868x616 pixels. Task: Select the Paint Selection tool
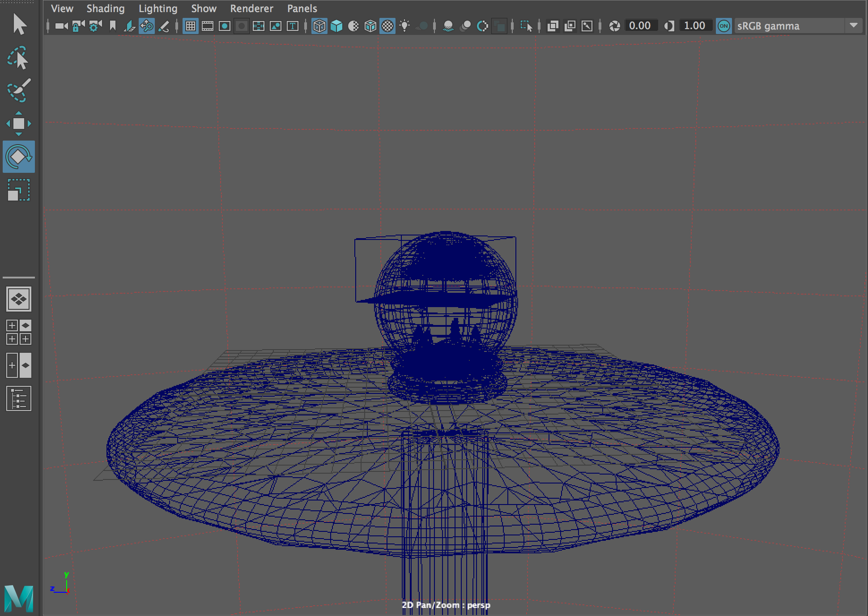19,90
